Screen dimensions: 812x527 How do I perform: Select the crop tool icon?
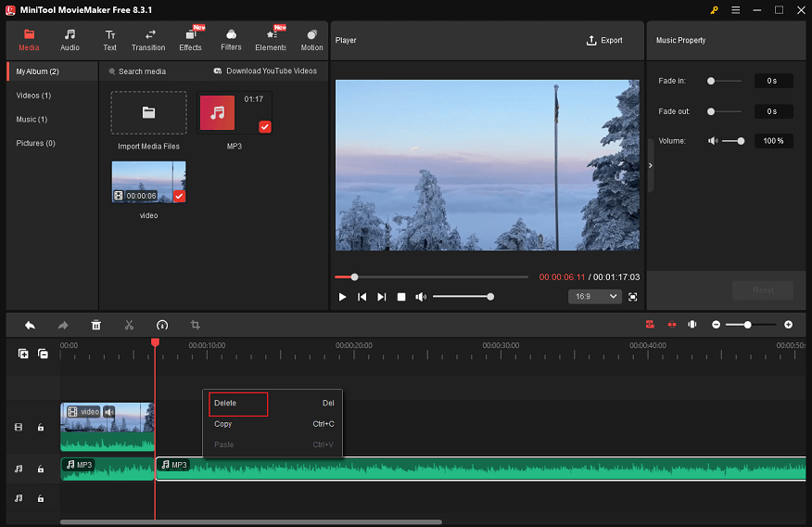tap(195, 325)
